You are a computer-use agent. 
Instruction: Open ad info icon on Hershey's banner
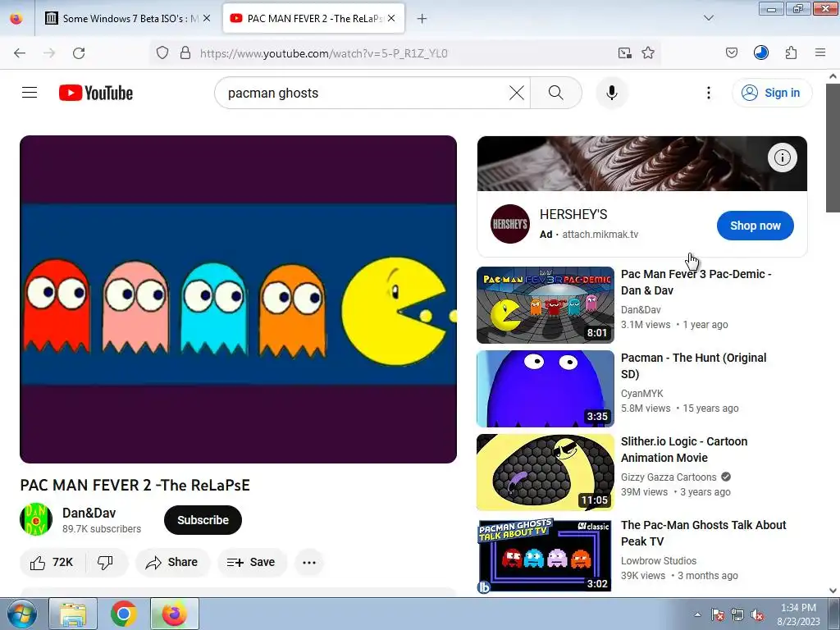782,157
